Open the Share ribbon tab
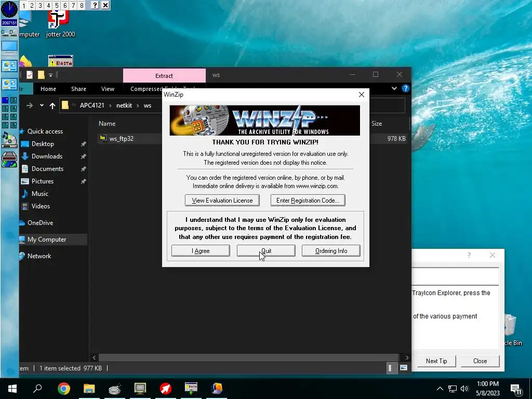Image resolution: width=532 pixels, height=399 pixels. click(79, 89)
